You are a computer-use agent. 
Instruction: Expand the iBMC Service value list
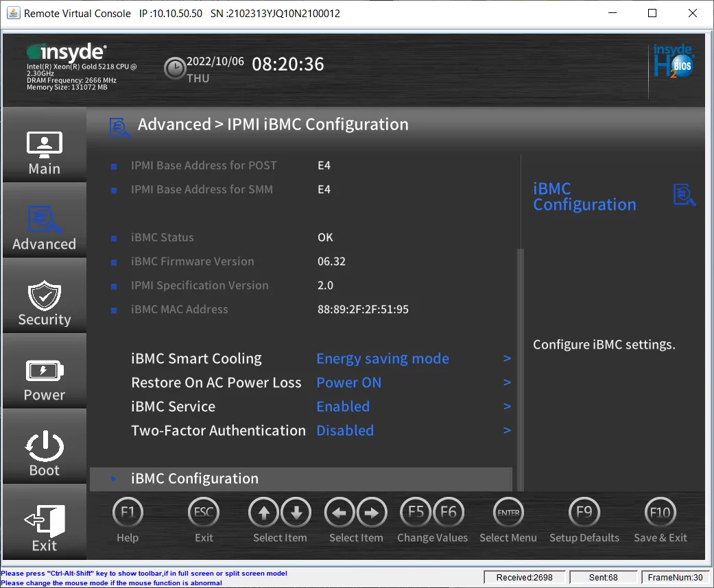507,406
